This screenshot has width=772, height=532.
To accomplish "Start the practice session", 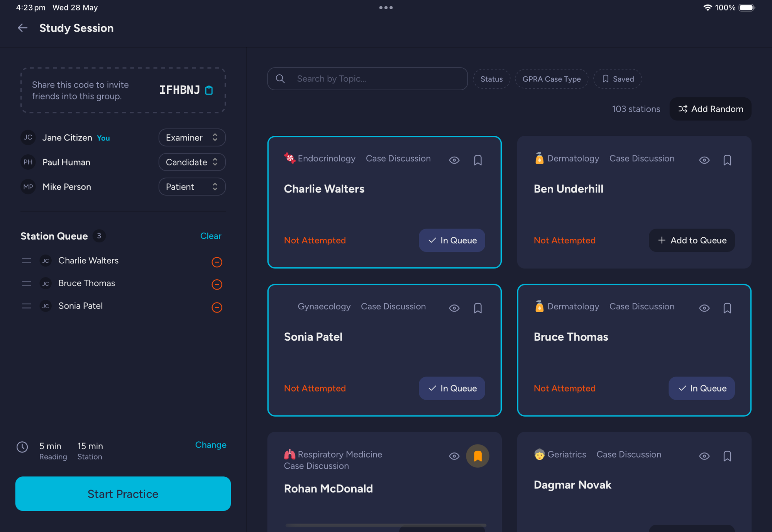I will pyautogui.click(x=123, y=494).
